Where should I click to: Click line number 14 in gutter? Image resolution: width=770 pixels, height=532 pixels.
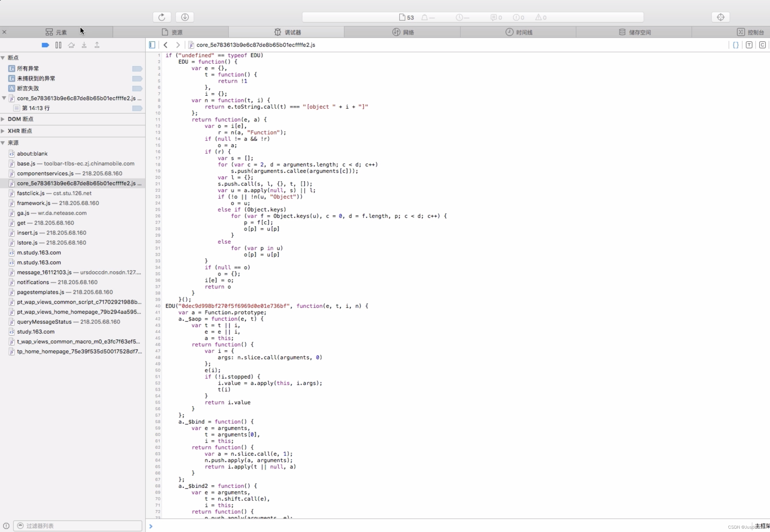coord(158,139)
